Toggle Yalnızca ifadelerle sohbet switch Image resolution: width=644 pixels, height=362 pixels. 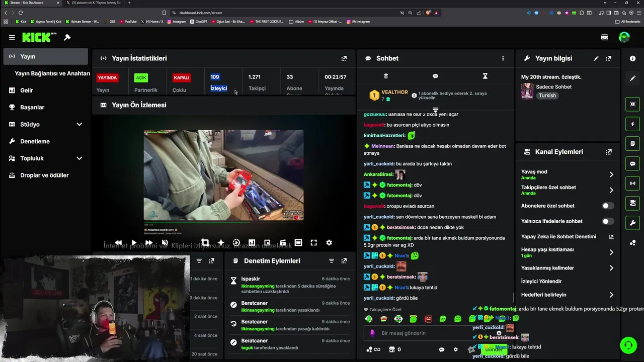click(608, 221)
